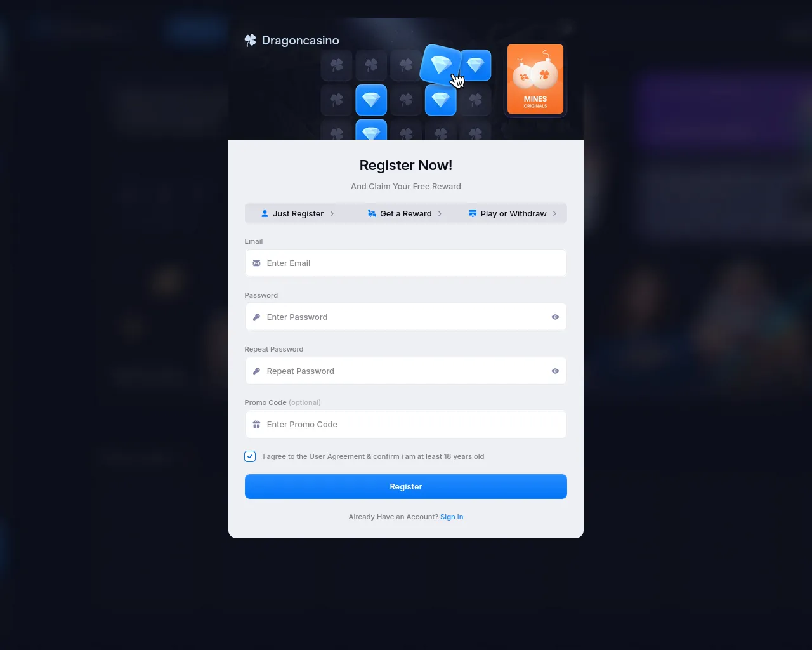812x650 pixels.
Task: Focus the Enter Password input field
Action: coord(406,317)
